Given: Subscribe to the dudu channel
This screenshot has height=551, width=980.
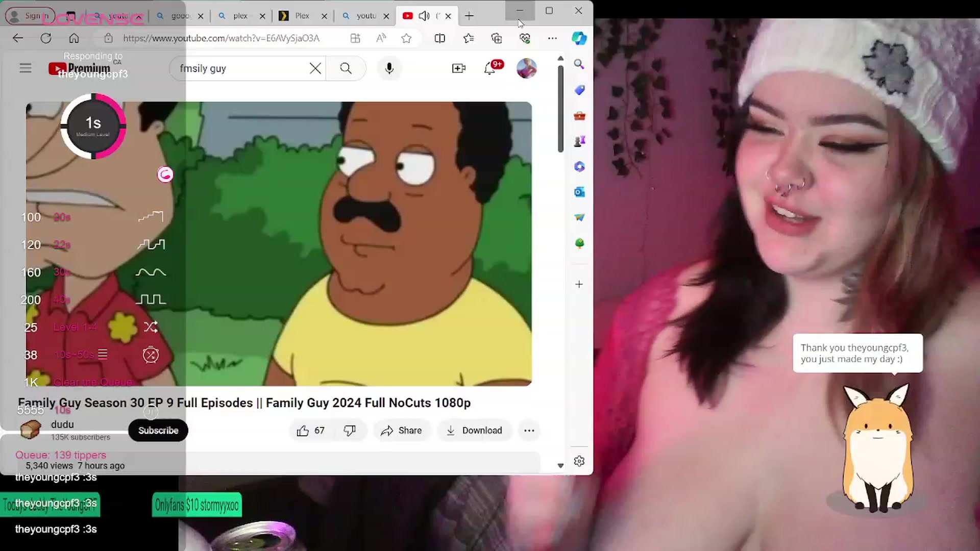Looking at the screenshot, I should point(158,431).
